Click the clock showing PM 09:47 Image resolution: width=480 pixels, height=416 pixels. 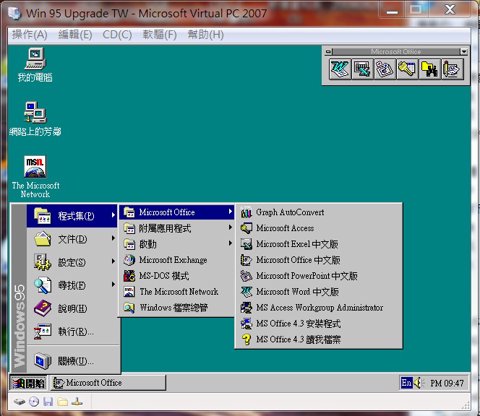coord(447,383)
